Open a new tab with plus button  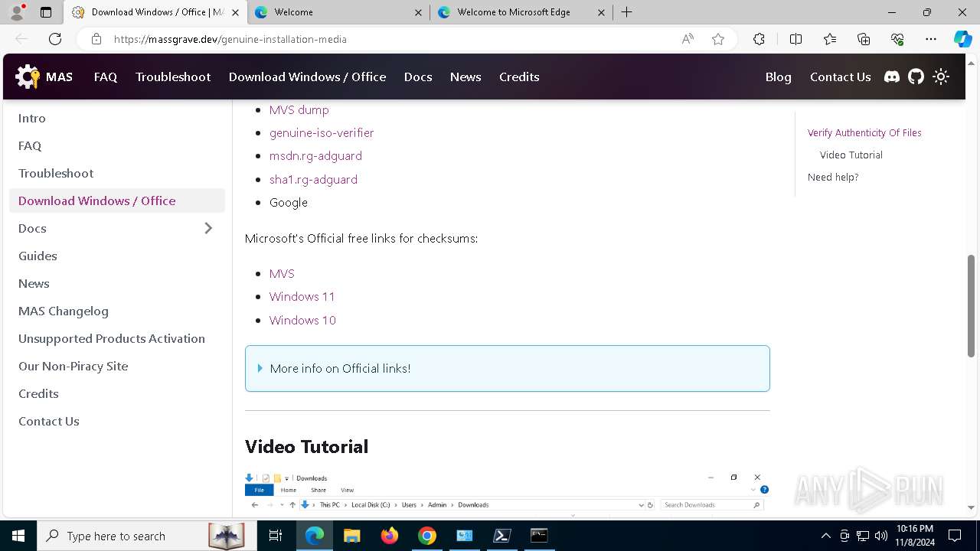626,12
